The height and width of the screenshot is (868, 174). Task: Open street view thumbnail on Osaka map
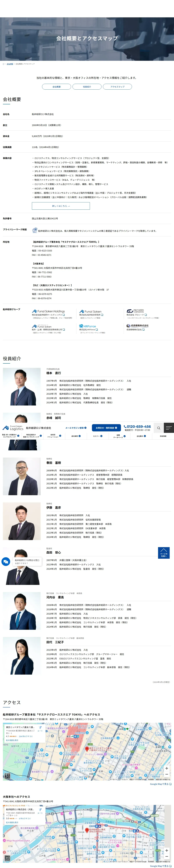tap(7, 858)
